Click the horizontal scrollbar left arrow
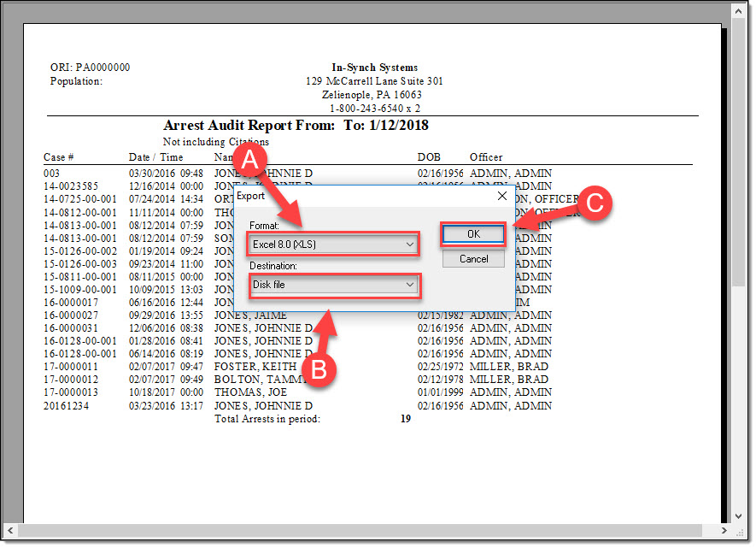This screenshot has height=548, width=756. point(12,531)
